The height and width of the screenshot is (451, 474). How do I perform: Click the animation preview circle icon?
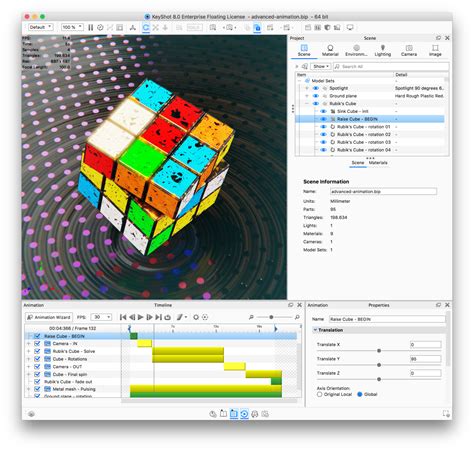205,317
